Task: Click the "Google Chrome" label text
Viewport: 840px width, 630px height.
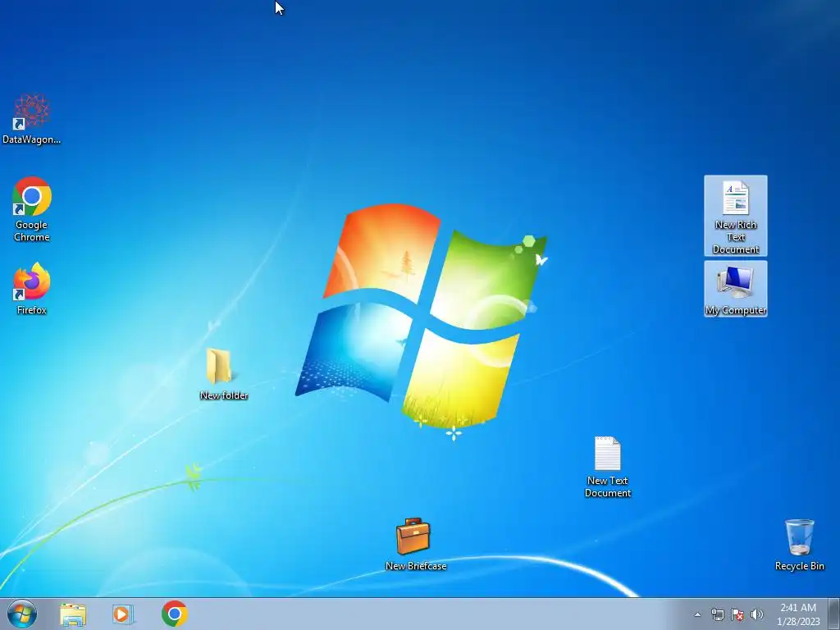Action: (32, 231)
